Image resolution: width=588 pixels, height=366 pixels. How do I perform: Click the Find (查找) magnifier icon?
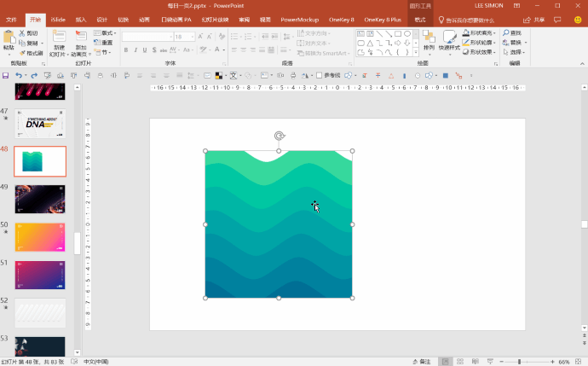click(506, 33)
